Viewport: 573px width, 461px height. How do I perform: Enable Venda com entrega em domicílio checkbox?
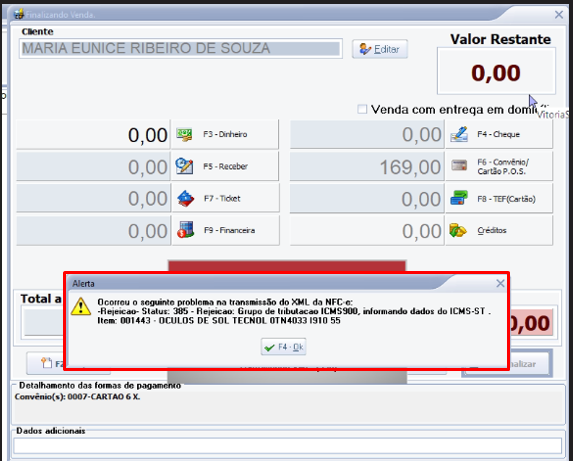[x=362, y=109]
